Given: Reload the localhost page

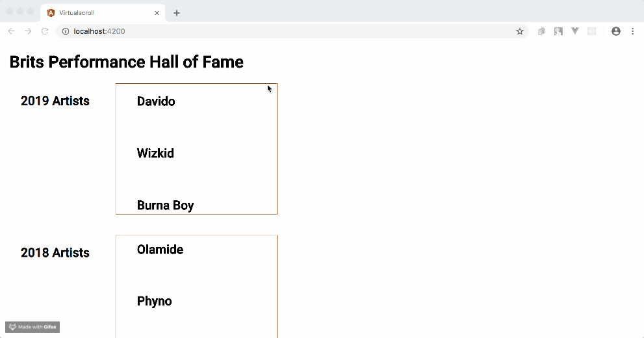Looking at the screenshot, I should click(45, 31).
